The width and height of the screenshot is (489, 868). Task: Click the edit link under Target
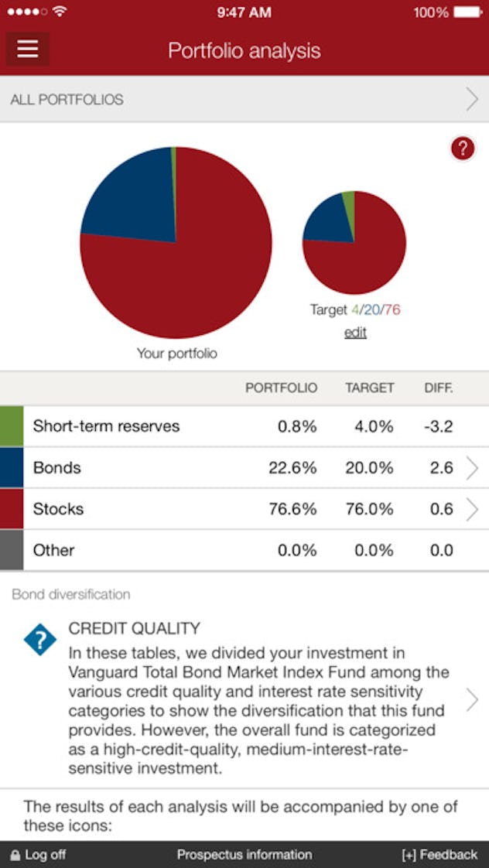point(355,332)
